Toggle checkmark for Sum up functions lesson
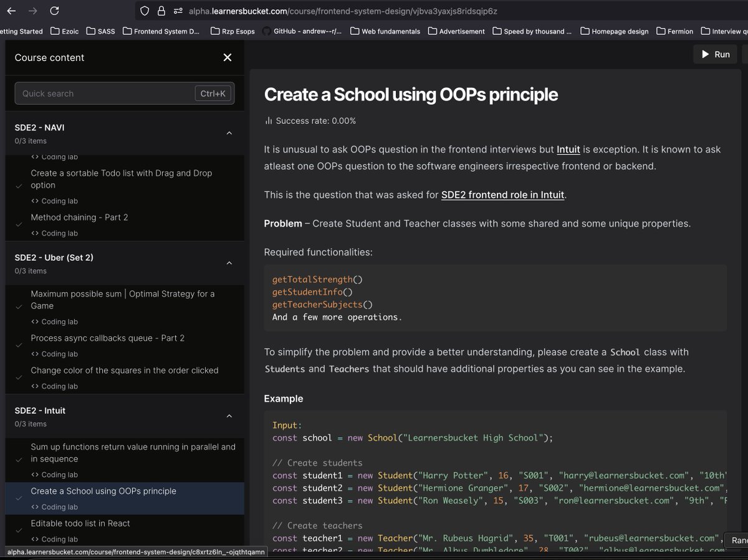The height and width of the screenshot is (560, 748). (x=19, y=460)
